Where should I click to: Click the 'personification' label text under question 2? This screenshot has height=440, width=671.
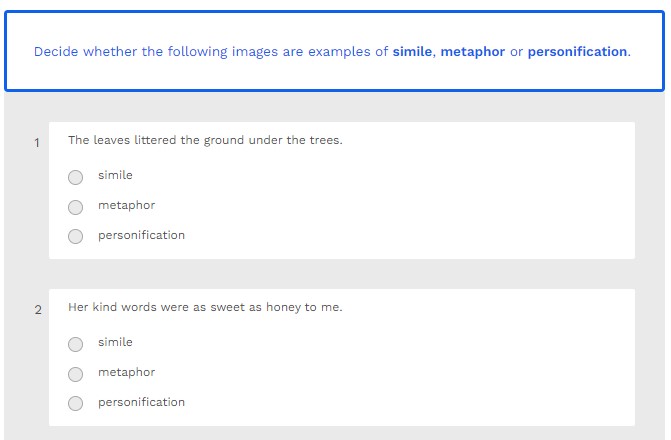click(141, 402)
